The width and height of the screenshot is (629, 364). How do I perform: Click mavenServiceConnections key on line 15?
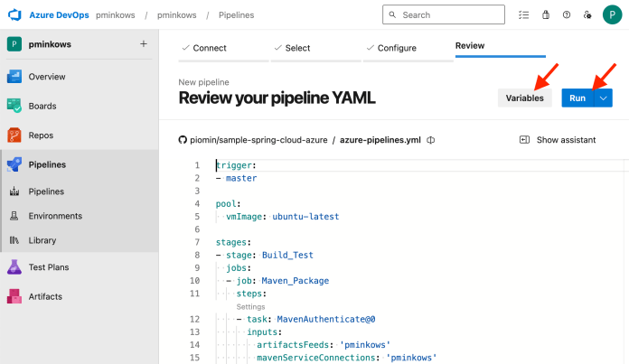[315, 358]
